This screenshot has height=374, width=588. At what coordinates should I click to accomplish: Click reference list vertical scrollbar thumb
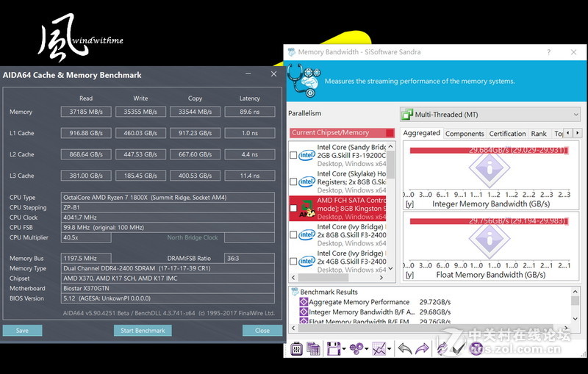tap(391, 164)
